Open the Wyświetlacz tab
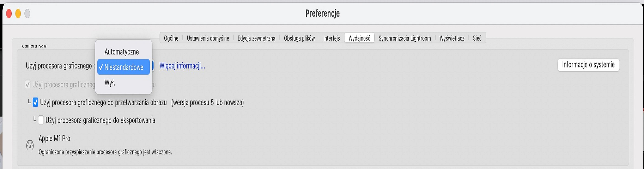 (452, 38)
